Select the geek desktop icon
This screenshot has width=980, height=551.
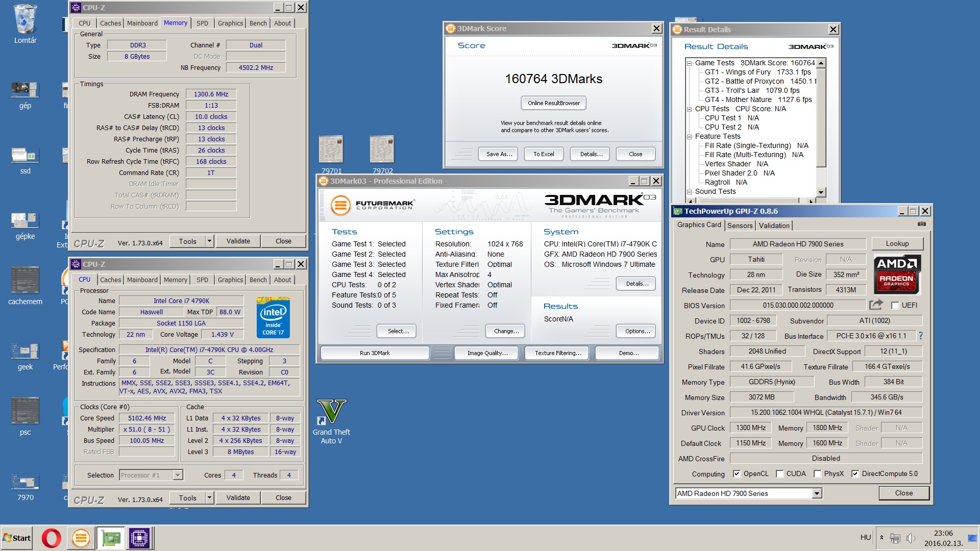click(25, 356)
